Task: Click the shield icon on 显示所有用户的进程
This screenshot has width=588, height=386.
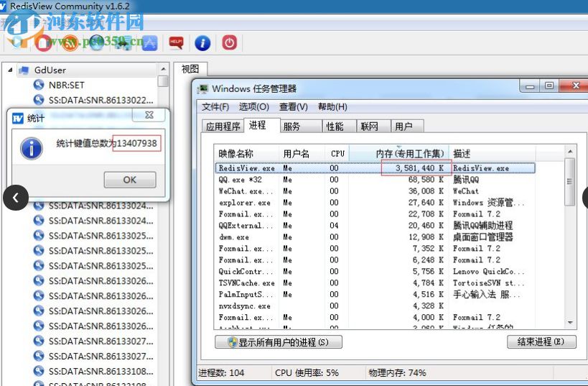Action: click(232, 342)
